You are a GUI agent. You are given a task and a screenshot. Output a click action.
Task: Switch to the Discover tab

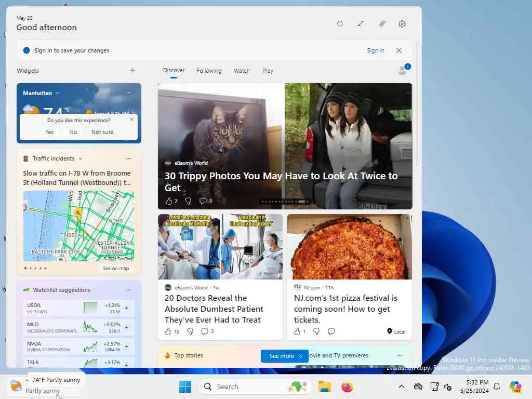174,70
